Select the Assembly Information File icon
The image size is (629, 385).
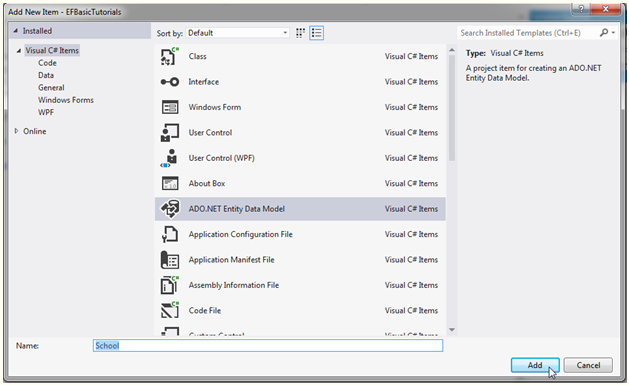tap(170, 285)
